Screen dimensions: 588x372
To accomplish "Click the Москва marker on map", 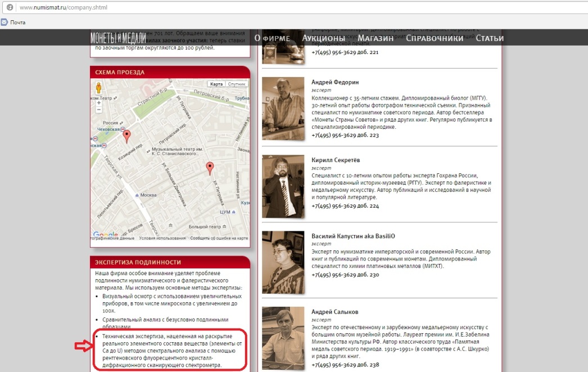I will [x=137, y=195].
